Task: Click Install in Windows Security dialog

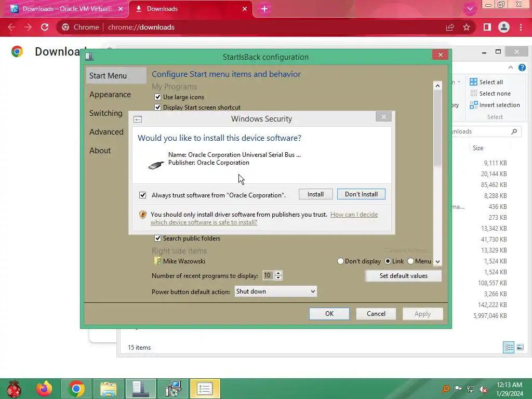Action: (315, 194)
